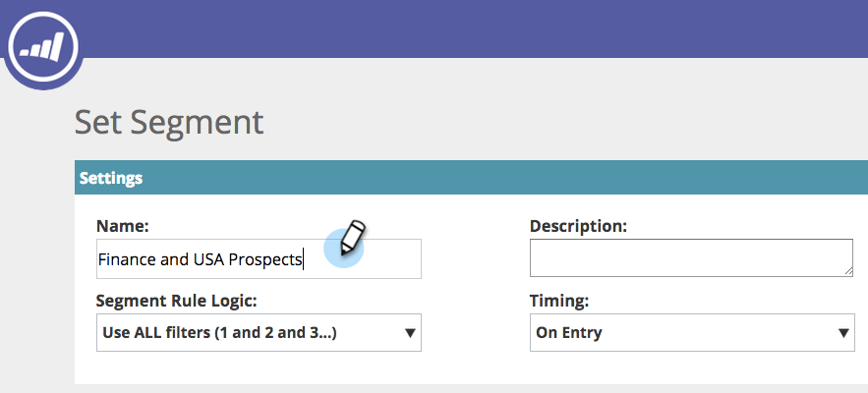This screenshot has height=393, width=868.
Task: Expand the Timing dropdown
Action: pos(691,333)
